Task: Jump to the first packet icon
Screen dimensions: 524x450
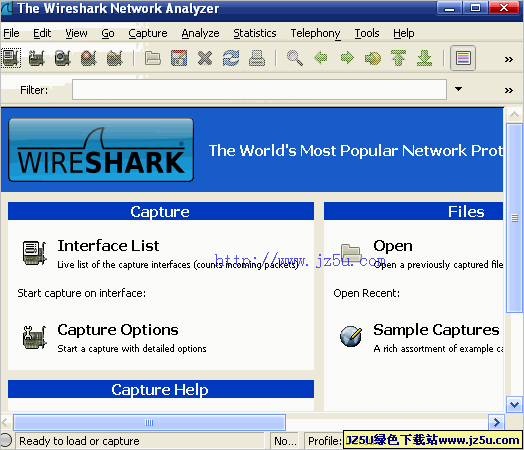Action: [398, 58]
